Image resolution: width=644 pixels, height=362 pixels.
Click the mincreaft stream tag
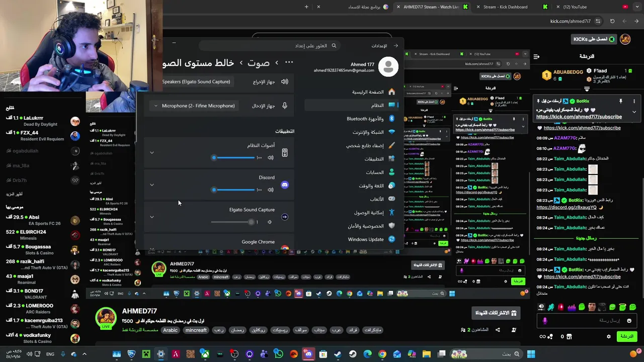tap(196, 330)
